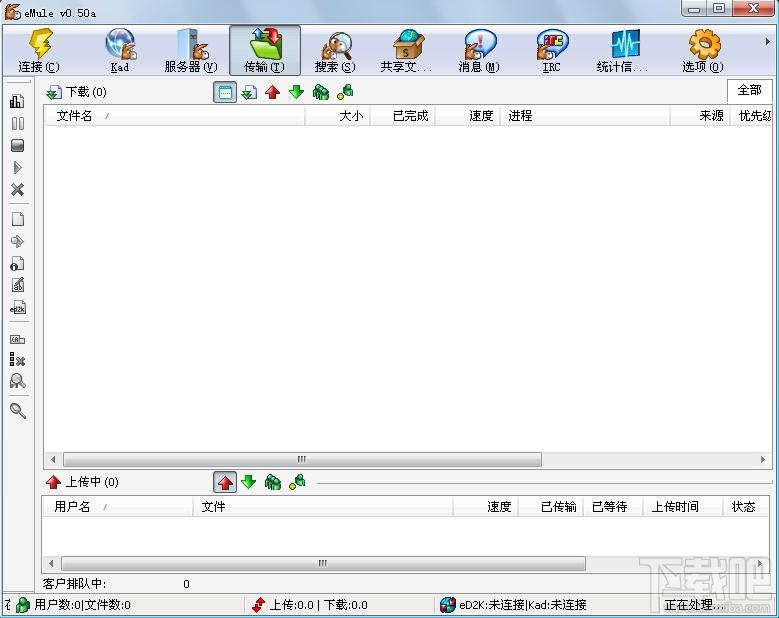Click downloads scrollbar left arrow
The image size is (779, 618).
click(53, 460)
